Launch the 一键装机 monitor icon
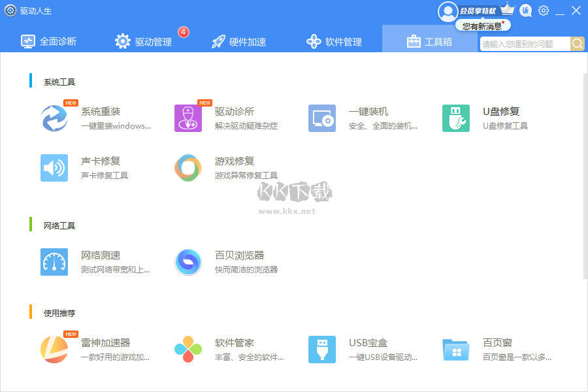This screenshot has height=392, width=588. click(x=322, y=118)
